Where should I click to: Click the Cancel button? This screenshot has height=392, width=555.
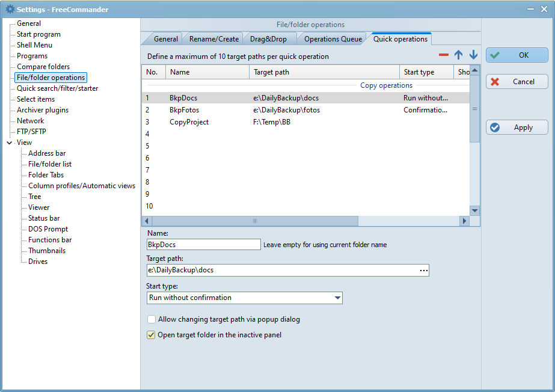517,82
